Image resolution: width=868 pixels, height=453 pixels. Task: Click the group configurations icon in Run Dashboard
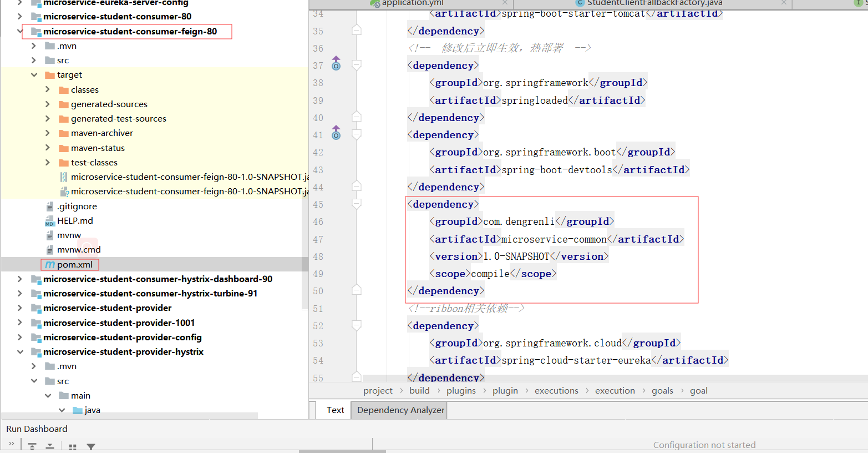(x=73, y=446)
